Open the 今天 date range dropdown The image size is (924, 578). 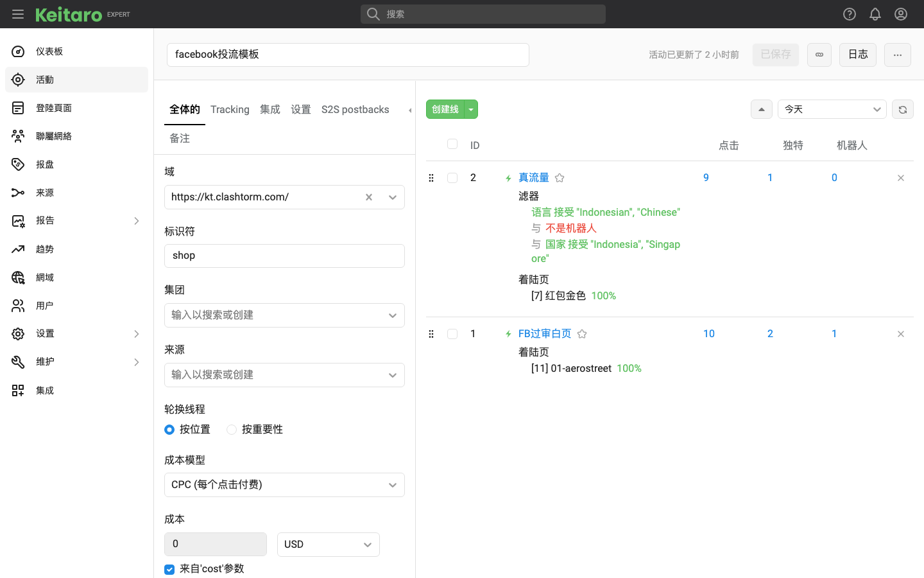point(832,109)
